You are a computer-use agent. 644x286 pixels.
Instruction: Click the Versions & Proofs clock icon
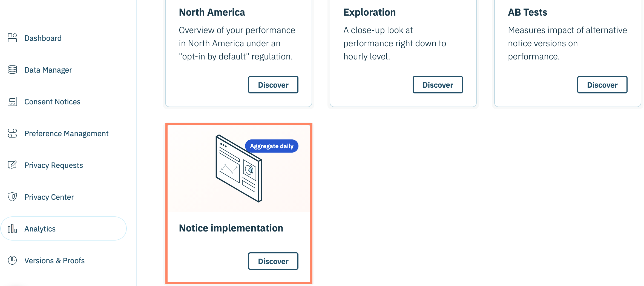click(x=12, y=260)
